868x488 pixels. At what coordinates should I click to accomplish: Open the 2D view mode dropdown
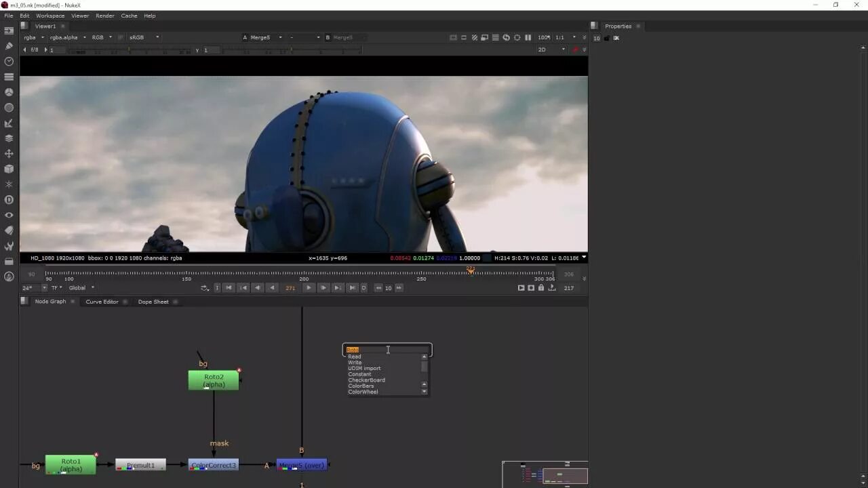click(x=551, y=49)
